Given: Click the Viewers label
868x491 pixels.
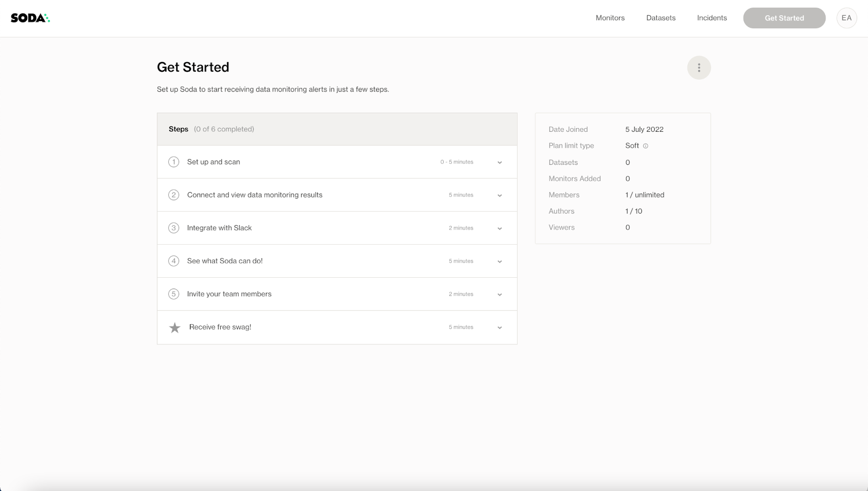Looking at the screenshot, I should 561,228.
